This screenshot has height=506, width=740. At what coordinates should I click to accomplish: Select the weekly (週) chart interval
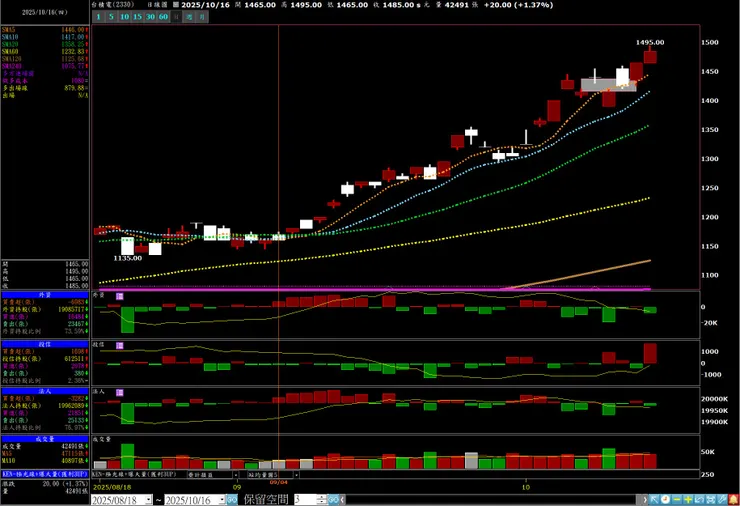(x=189, y=17)
